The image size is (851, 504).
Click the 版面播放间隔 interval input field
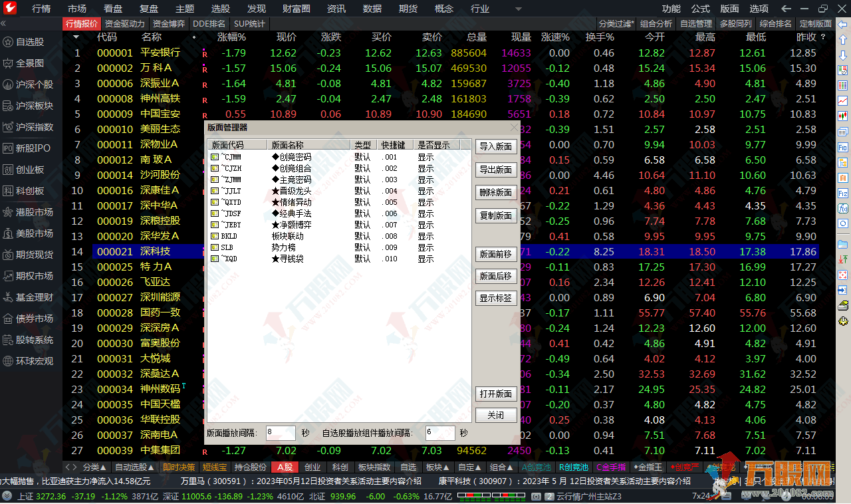tap(281, 433)
